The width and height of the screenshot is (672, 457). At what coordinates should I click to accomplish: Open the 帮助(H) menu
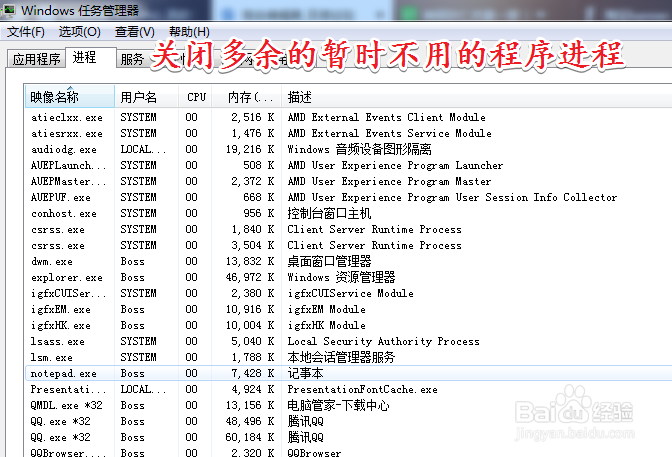pos(189,32)
